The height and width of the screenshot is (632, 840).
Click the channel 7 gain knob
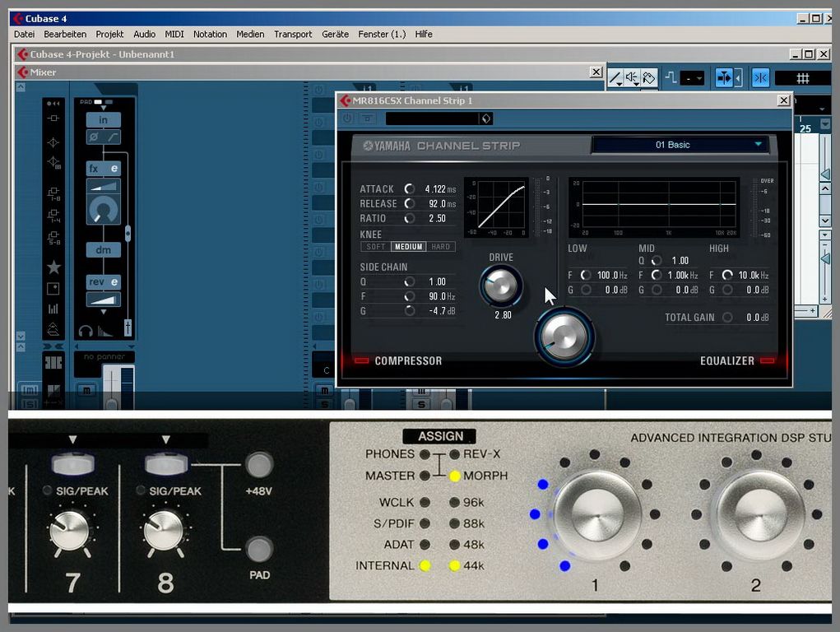[x=70, y=531]
